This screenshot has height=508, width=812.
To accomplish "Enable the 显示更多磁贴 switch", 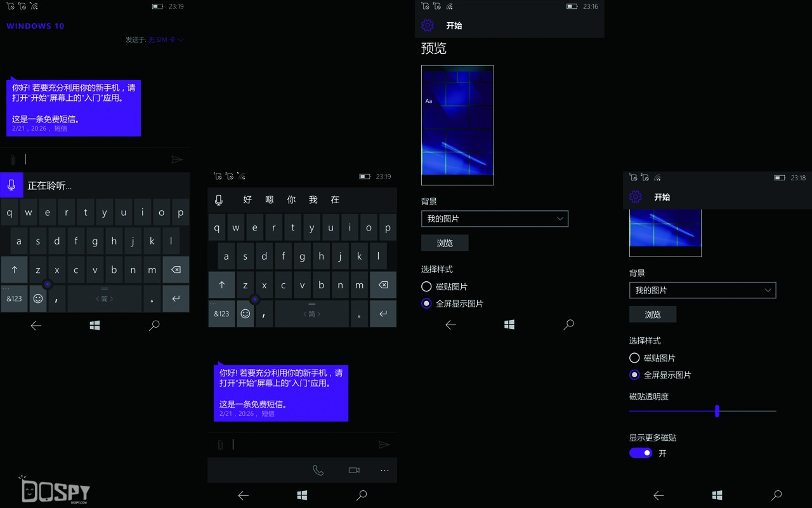I will pos(641,453).
